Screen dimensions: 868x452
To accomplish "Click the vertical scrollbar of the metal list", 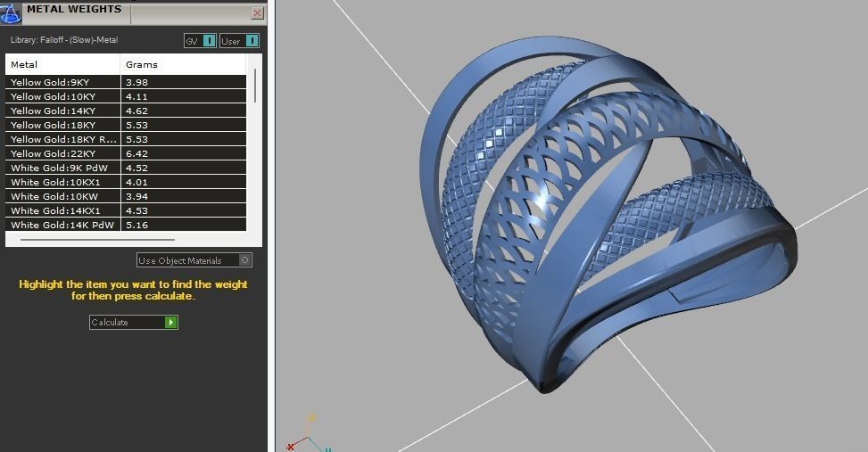I will click(x=254, y=86).
